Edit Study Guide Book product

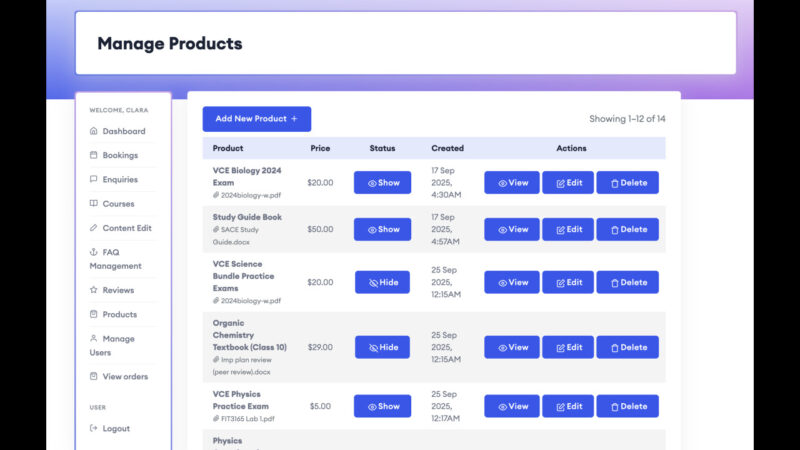tap(568, 230)
